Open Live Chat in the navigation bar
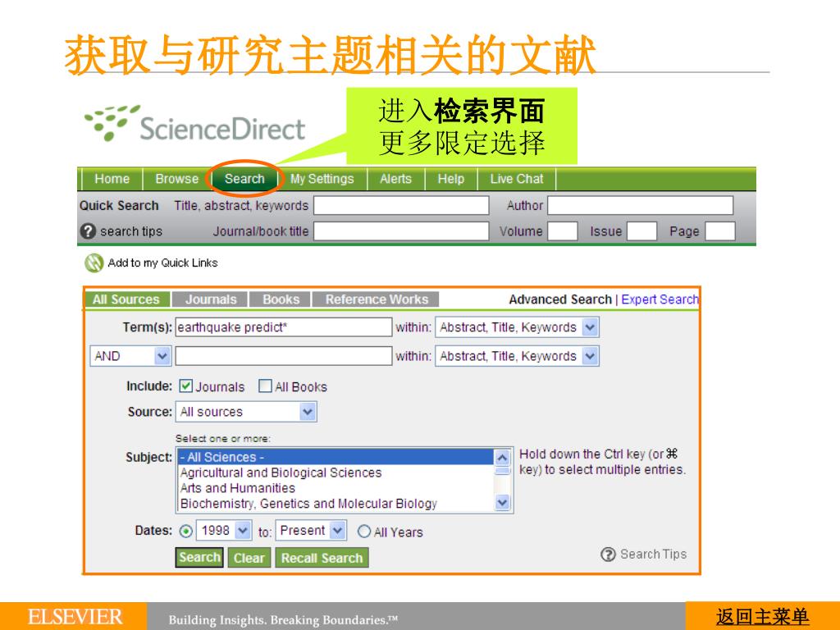840x630 pixels. click(517, 179)
